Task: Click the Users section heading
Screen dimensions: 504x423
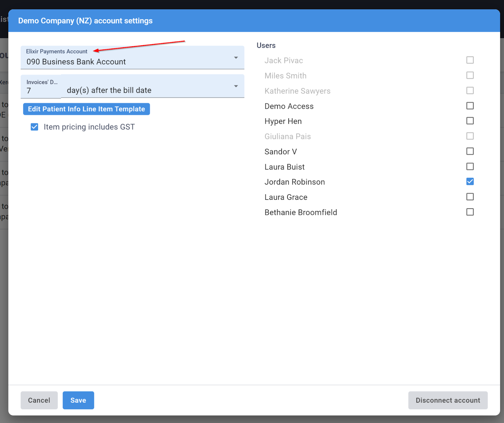Action: (x=266, y=45)
